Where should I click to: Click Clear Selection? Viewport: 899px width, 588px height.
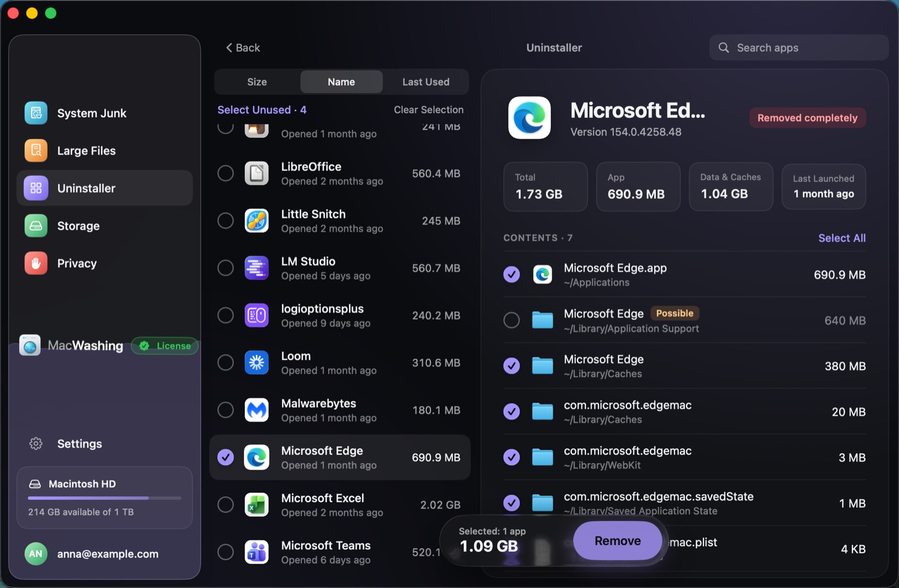tap(429, 110)
